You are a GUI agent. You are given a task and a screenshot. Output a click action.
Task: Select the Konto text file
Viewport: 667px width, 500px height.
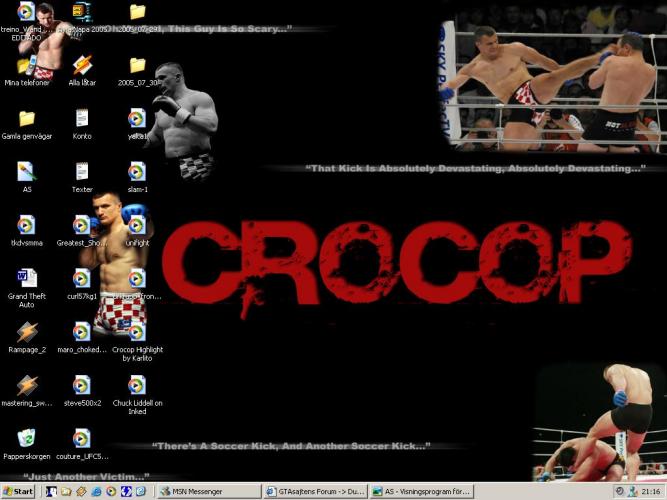pos(82,118)
